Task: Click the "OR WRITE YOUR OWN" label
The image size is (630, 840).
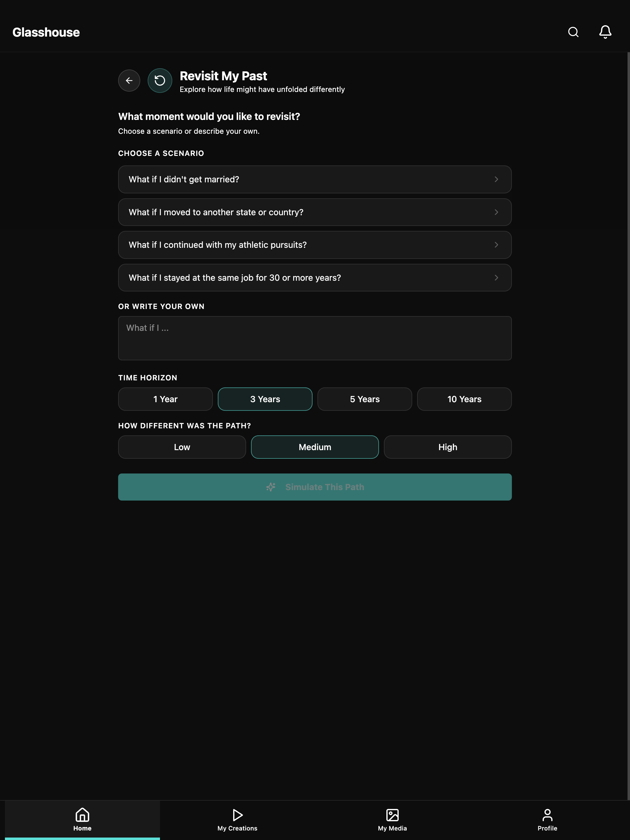Action: [161, 307]
